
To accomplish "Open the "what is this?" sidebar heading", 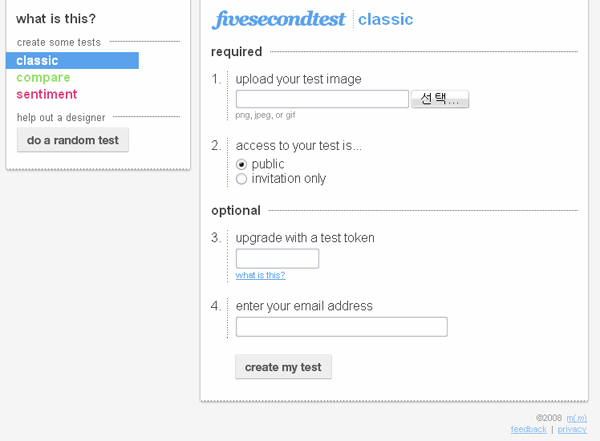I will (x=56, y=19).
